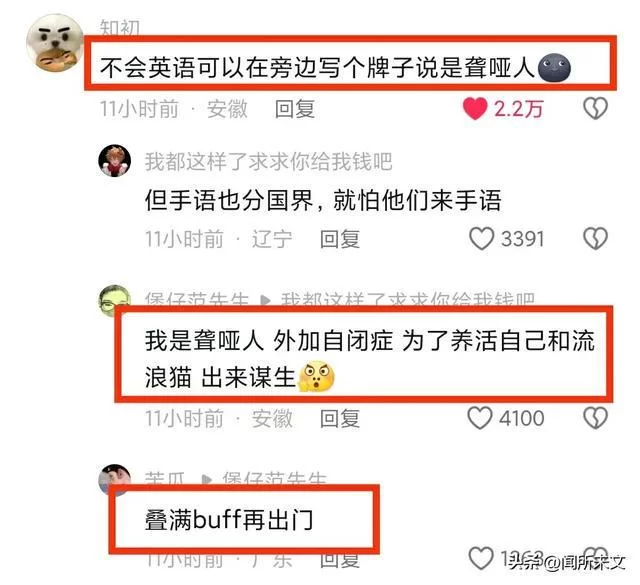Open the glasses avatar of 保仔范先生
This screenshot has height=585, width=640.
(x=115, y=300)
